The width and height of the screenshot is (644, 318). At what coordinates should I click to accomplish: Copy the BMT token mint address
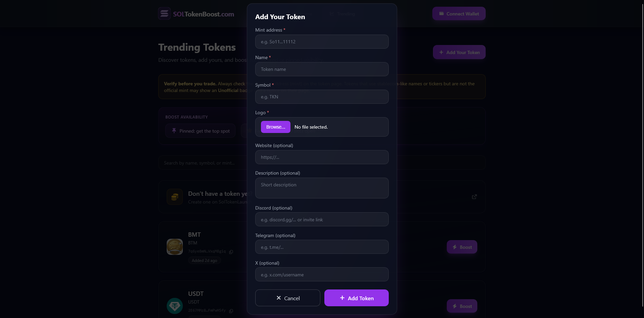click(x=231, y=252)
